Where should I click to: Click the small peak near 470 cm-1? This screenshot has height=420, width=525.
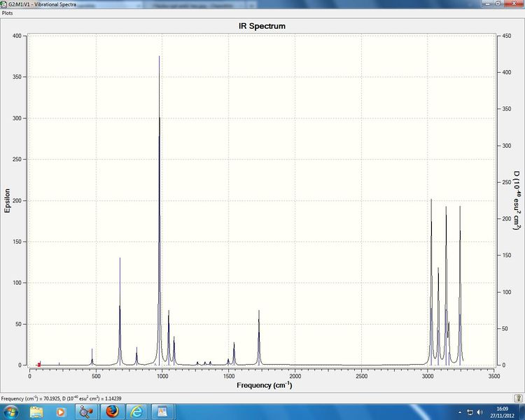coord(92,357)
